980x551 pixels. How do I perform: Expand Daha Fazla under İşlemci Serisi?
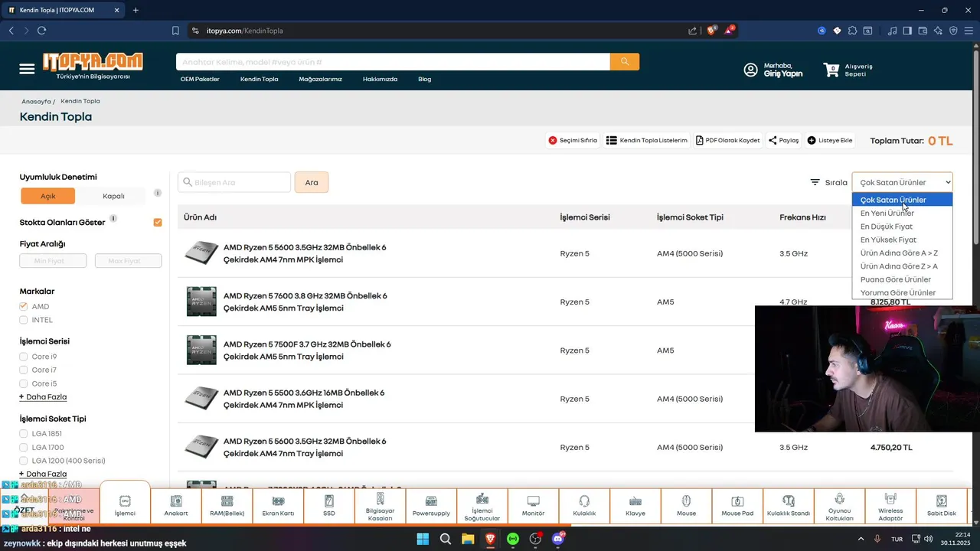pos(43,397)
